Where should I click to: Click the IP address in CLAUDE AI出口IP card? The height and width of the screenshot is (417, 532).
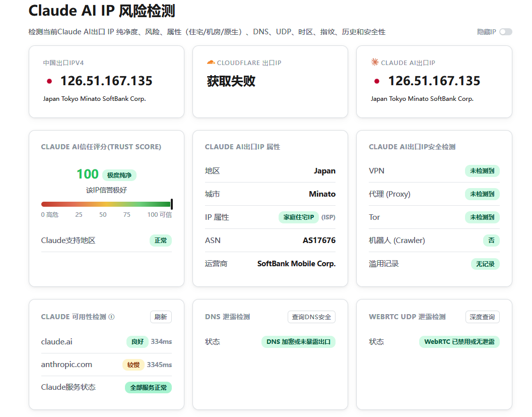(x=434, y=81)
